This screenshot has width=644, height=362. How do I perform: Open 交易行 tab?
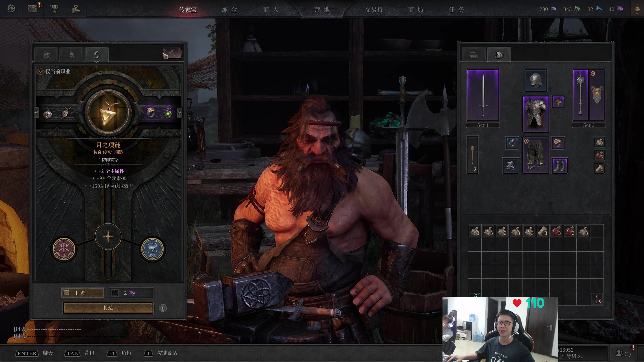pyautogui.click(x=374, y=10)
